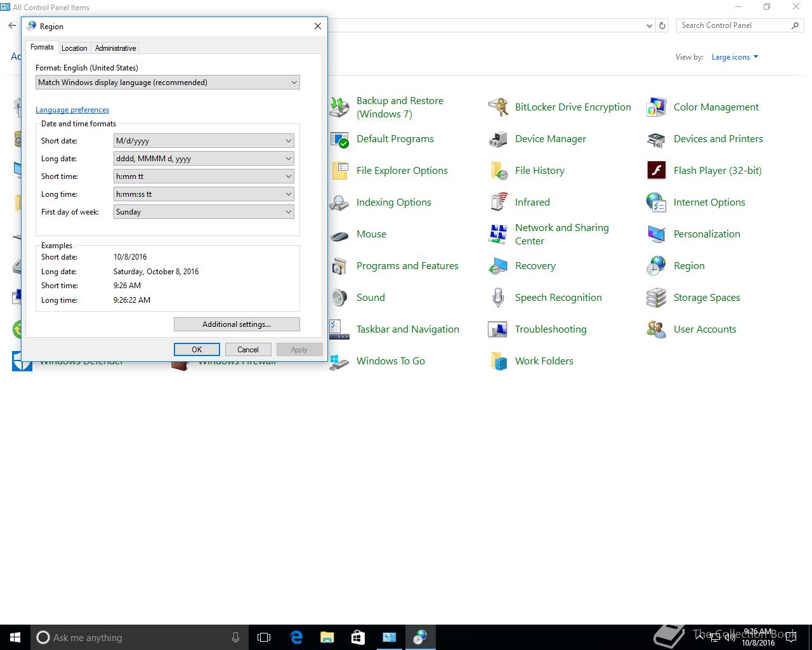This screenshot has height=650, width=812.
Task: Switch to the Location tab
Action: [74, 48]
